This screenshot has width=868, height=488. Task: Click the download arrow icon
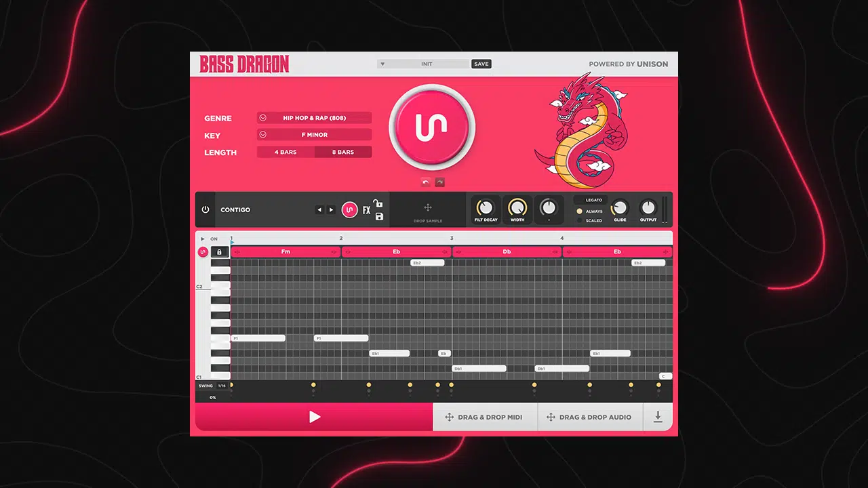tap(658, 417)
